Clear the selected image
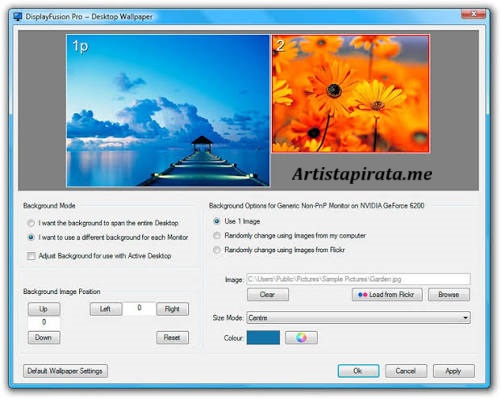 (268, 295)
